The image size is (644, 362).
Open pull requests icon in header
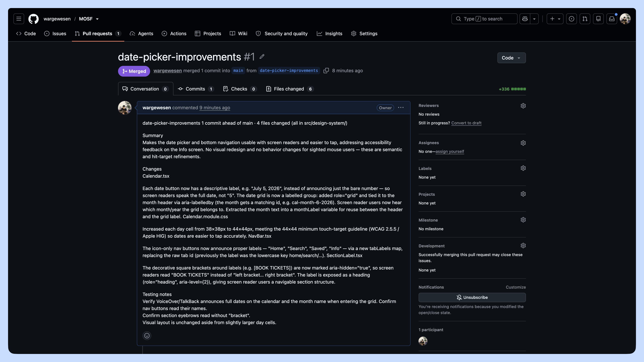[x=585, y=19]
